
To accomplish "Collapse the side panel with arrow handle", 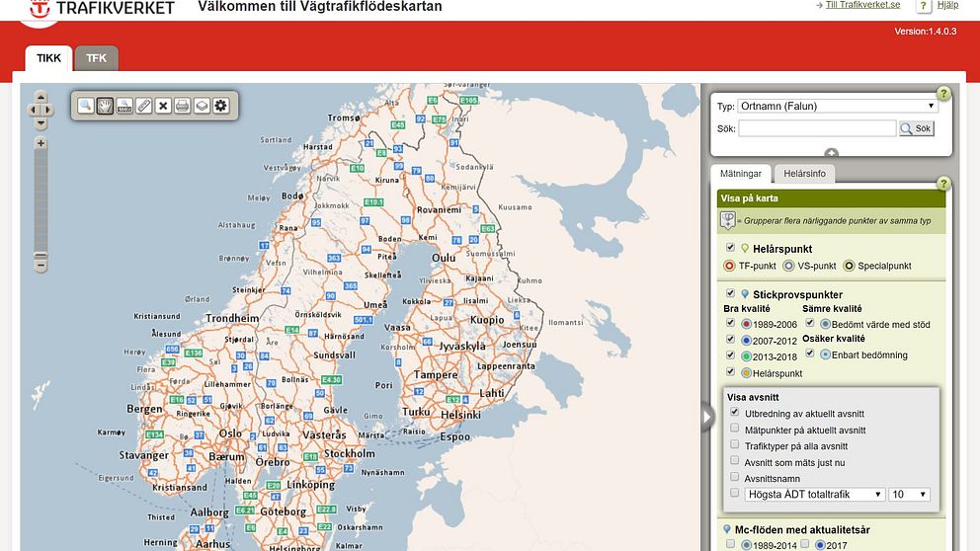I will tap(707, 418).
